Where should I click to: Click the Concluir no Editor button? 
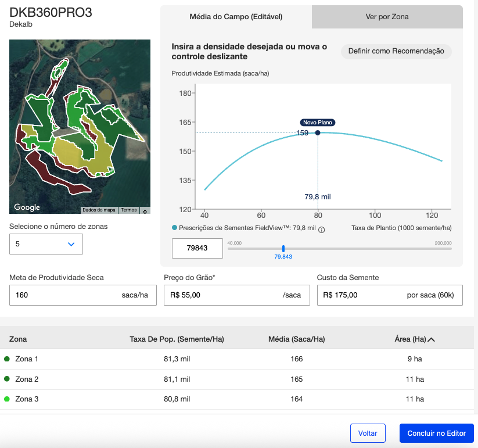tap(436, 433)
